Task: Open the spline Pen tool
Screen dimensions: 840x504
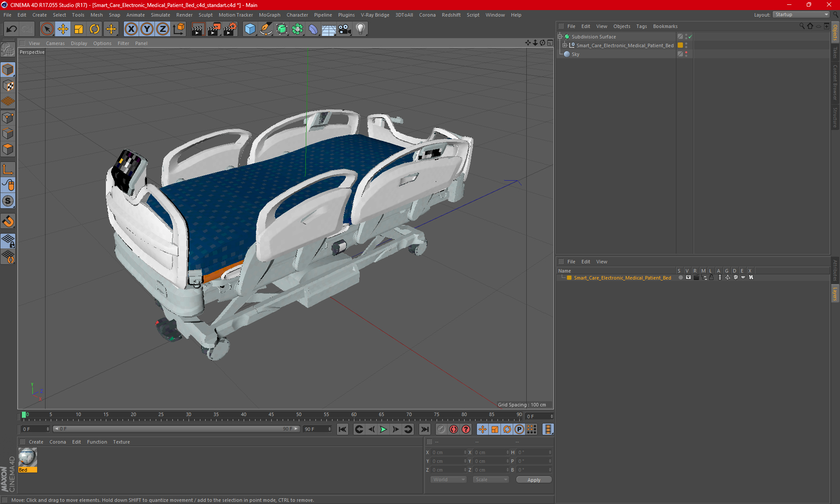Action: pyautogui.click(x=266, y=29)
